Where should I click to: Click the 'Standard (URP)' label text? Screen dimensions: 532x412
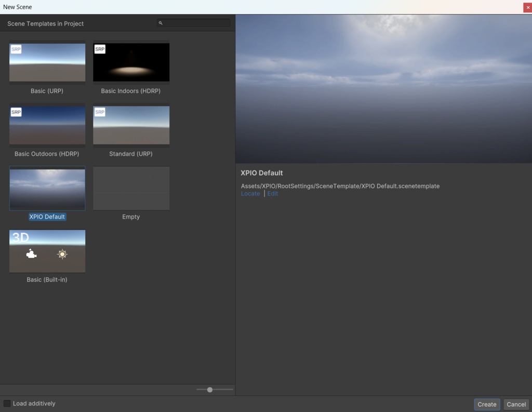click(x=130, y=154)
